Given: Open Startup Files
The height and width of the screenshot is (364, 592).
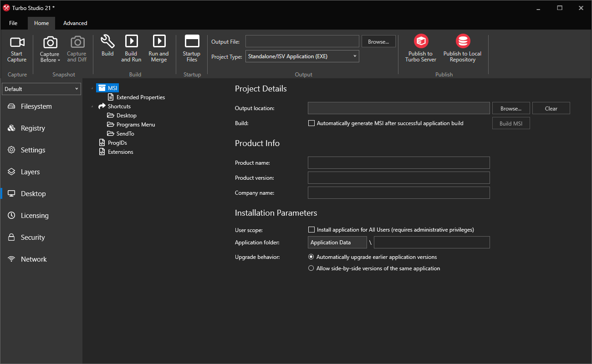Looking at the screenshot, I should pyautogui.click(x=191, y=48).
